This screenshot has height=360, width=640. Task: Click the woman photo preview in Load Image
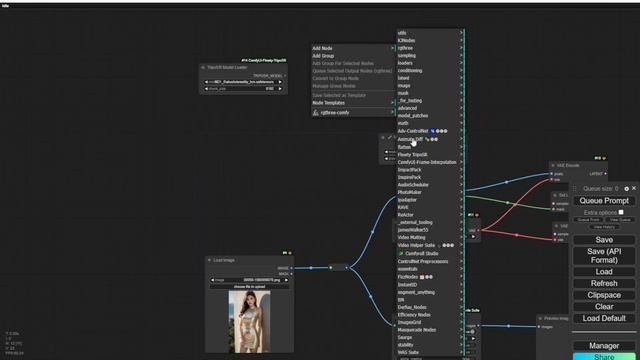pos(249,322)
